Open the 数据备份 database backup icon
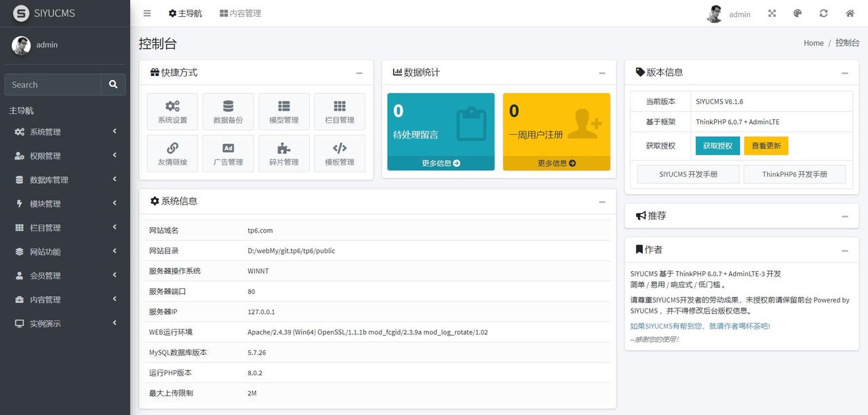Screen dimensions: 868x415 tap(228, 111)
